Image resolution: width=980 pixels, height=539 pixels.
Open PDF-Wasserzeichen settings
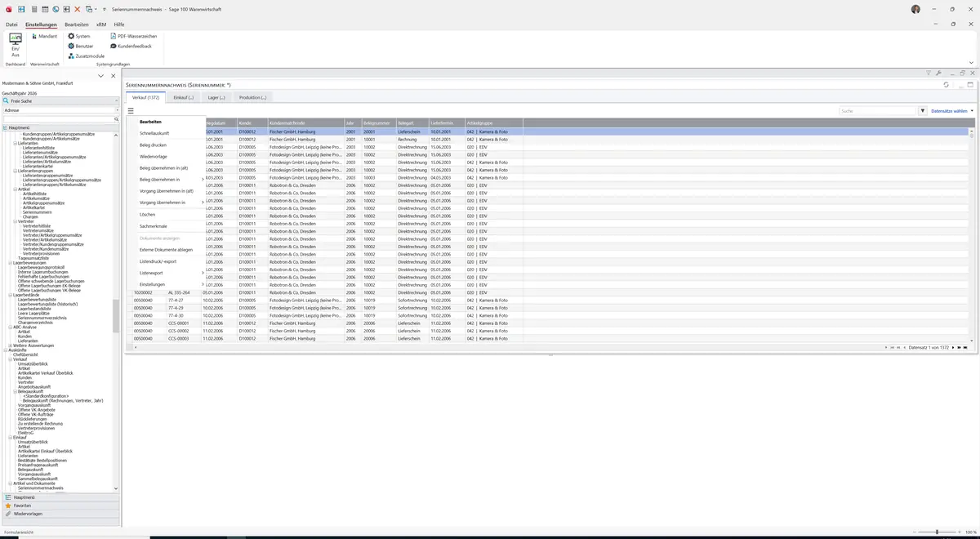(x=134, y=37)
